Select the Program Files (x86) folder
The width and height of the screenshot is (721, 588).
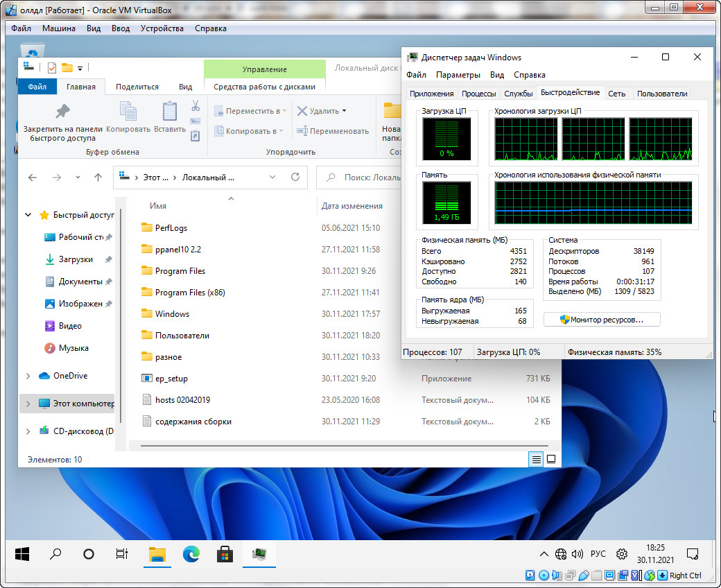[190, 293]
